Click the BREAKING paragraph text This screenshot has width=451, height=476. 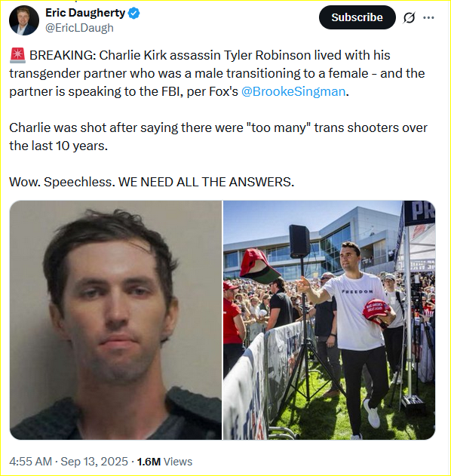click(x=217, y=73)
